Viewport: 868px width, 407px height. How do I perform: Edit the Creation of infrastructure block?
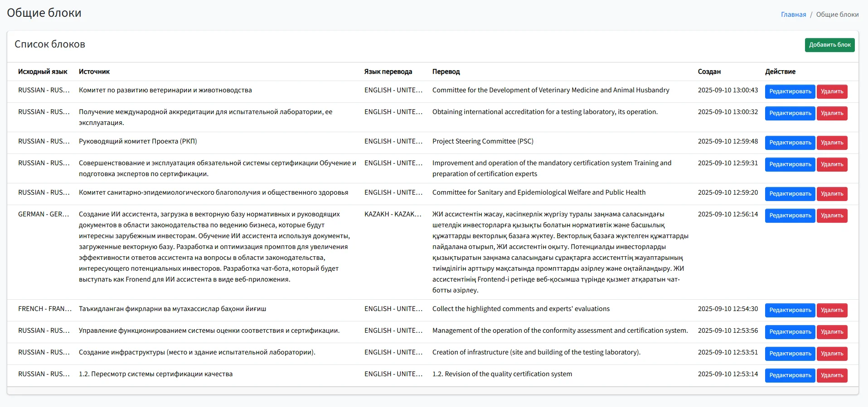[x=790, y=354]
